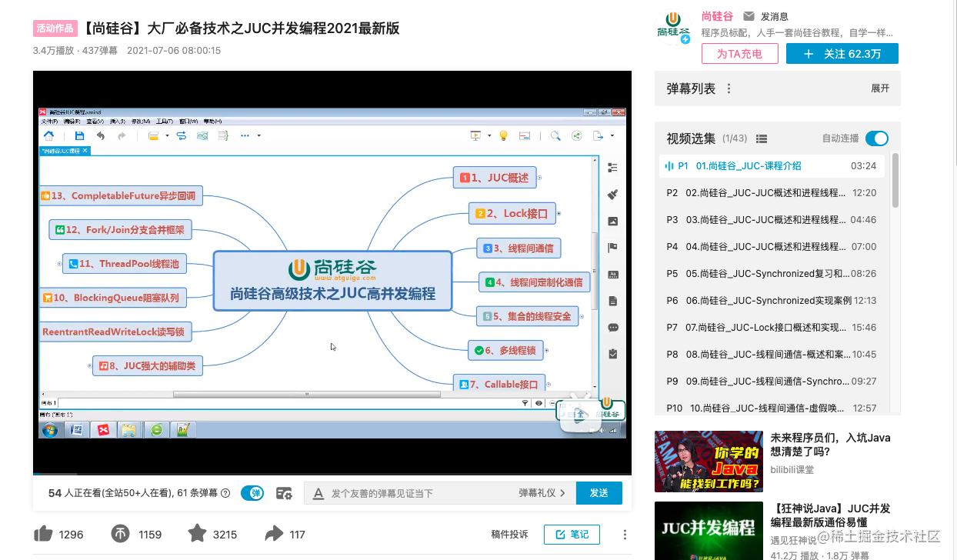This screenshot has height=560, width=957.
Task: Click the 为TA充电 charge button
Action: [x=739, y=54]
